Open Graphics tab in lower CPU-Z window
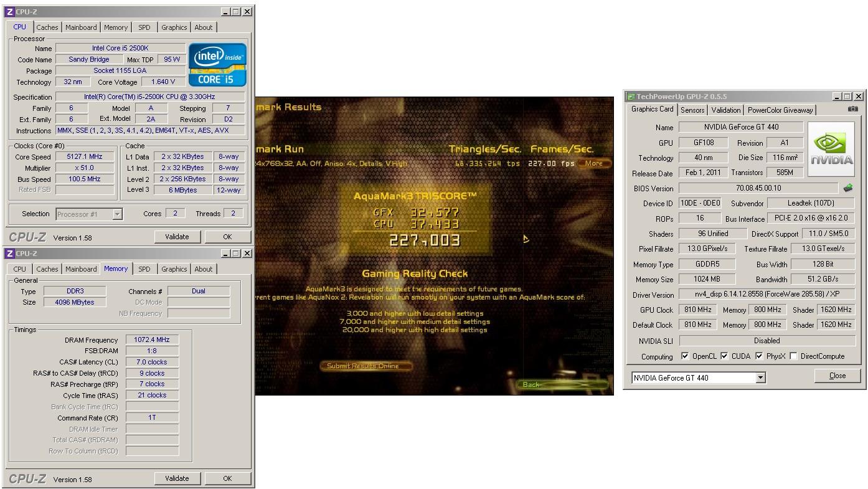 [174, 269]
